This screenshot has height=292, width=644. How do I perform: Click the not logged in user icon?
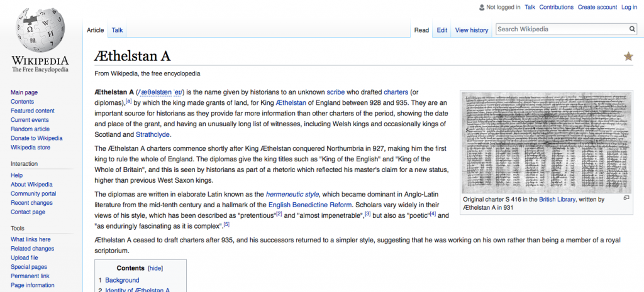click(x=481, y=8)
